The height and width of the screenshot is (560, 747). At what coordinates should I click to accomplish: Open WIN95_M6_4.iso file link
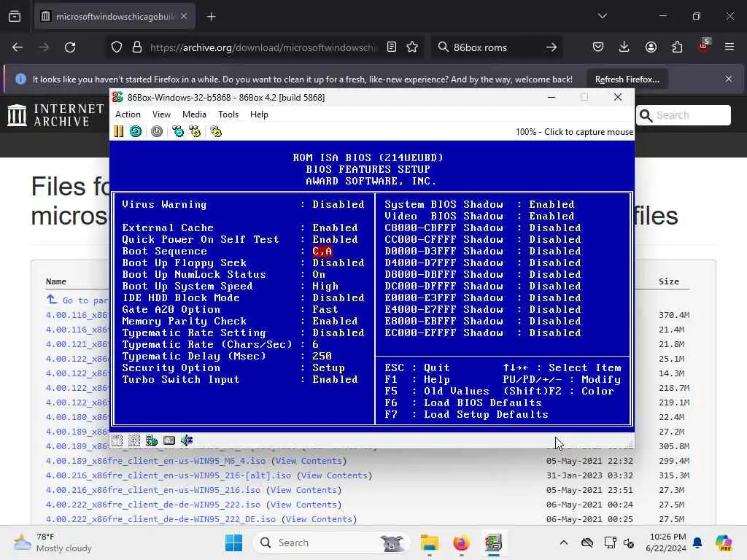pos(155,461)
